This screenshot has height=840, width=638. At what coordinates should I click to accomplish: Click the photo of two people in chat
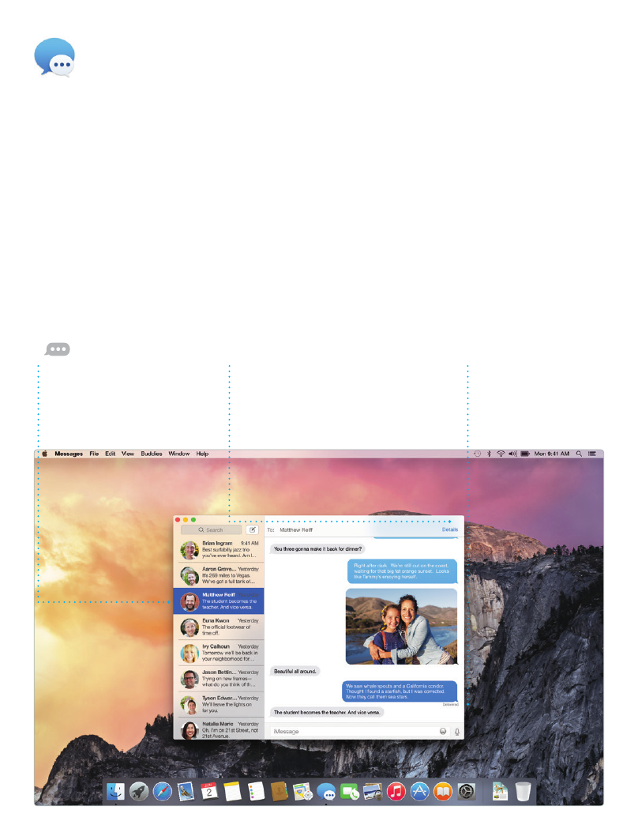click(401, 627)
